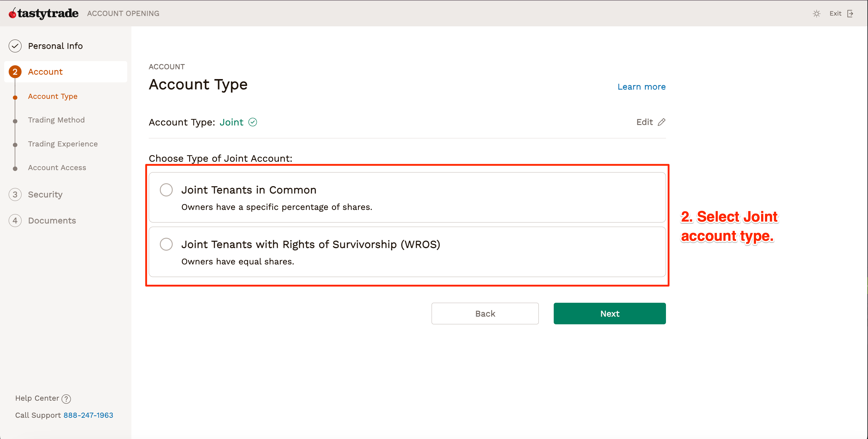Call support via the 888-247-1963 link
The height and width of the screenshot is (439, 868).
point(88,415)
